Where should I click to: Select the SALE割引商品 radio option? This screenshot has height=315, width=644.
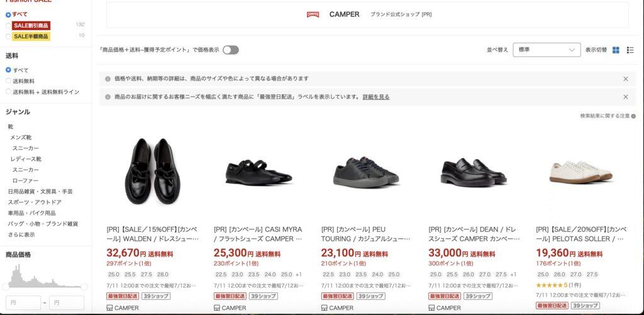(8, 25)
